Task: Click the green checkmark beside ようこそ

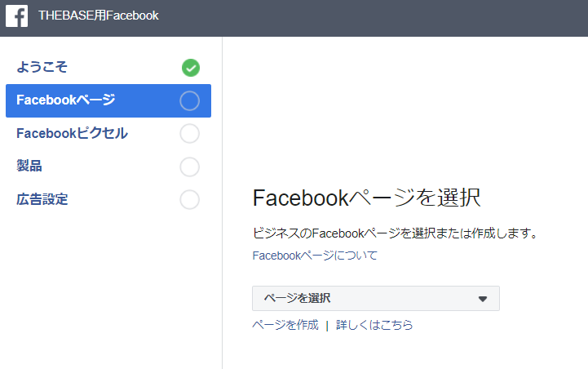Action: [x=191, y=68]
